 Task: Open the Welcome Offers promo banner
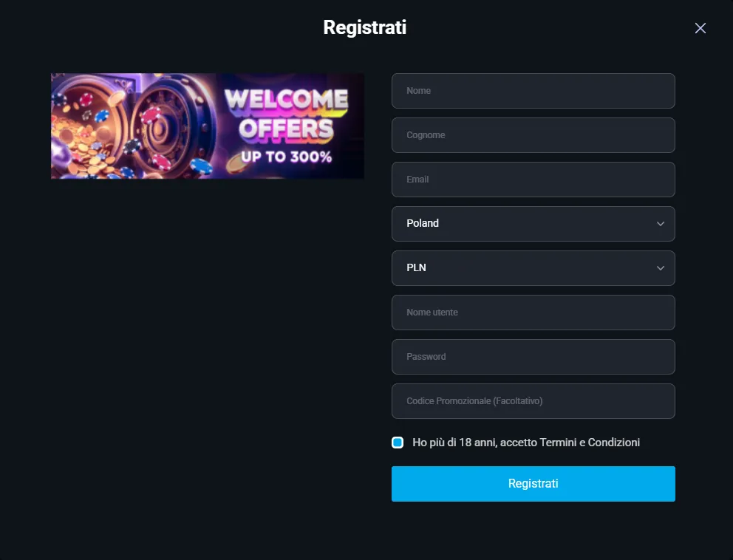tap(208, 126)
